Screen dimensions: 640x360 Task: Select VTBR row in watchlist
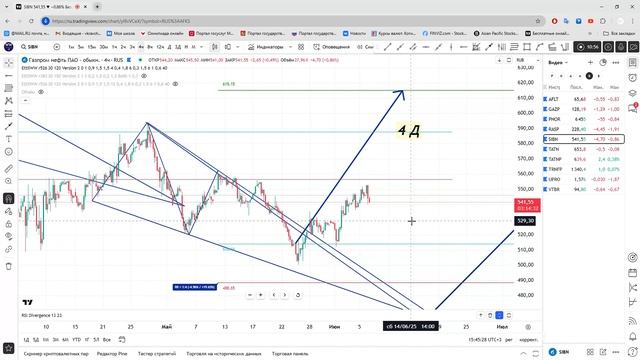(x=584, y=189)
